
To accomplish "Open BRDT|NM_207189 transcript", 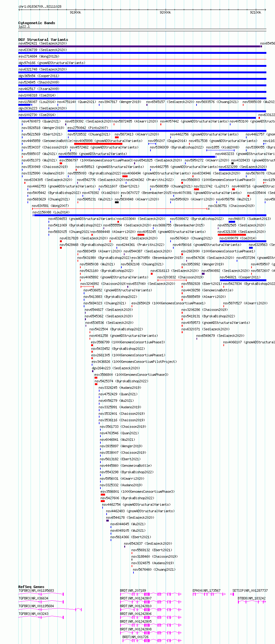I will tap(150, 594).
